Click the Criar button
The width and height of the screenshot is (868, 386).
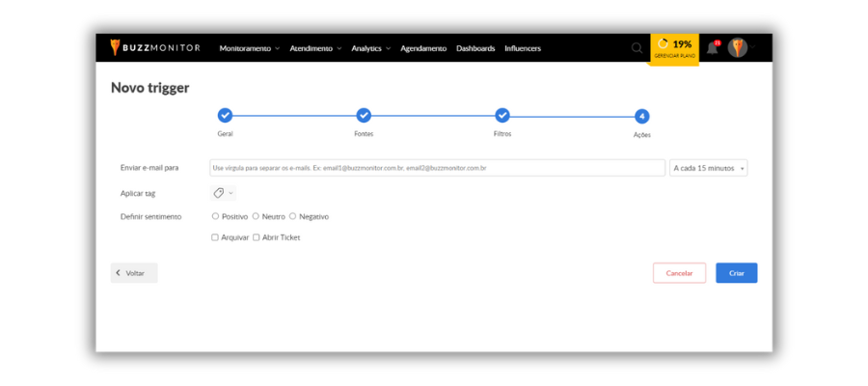pos(736,273)
